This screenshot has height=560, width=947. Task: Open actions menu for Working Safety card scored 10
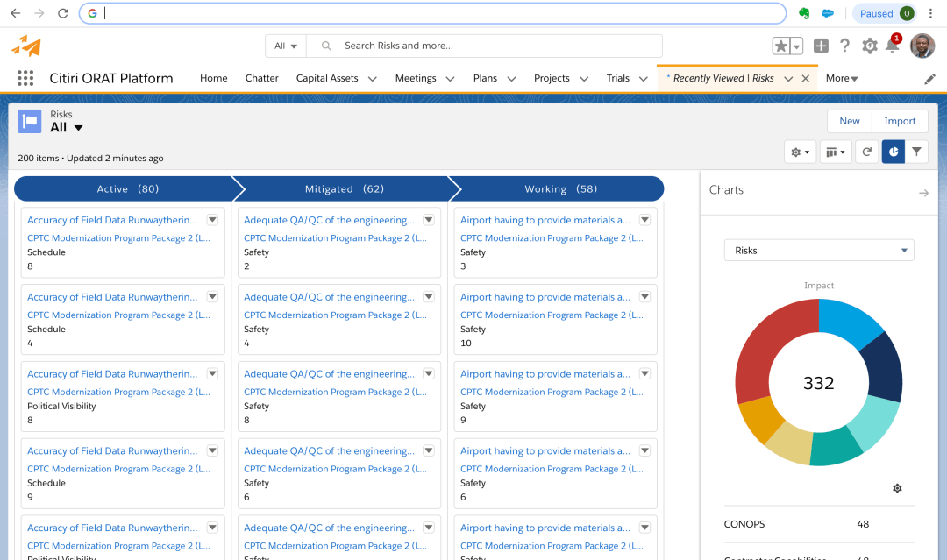[645, 297]
